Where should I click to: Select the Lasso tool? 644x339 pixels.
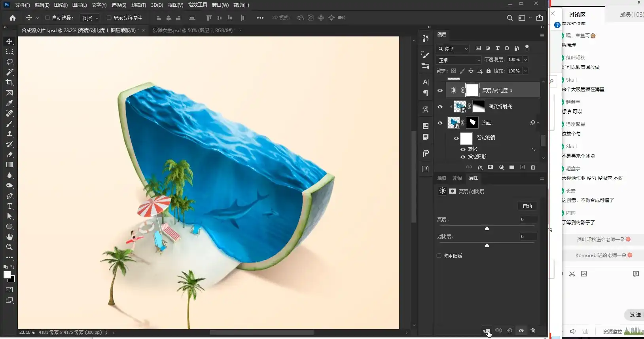[x=9, y=62]
